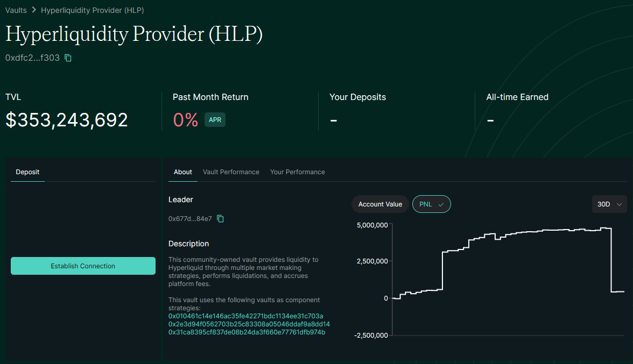Click the Past Month Return label

tap(210, 97)
